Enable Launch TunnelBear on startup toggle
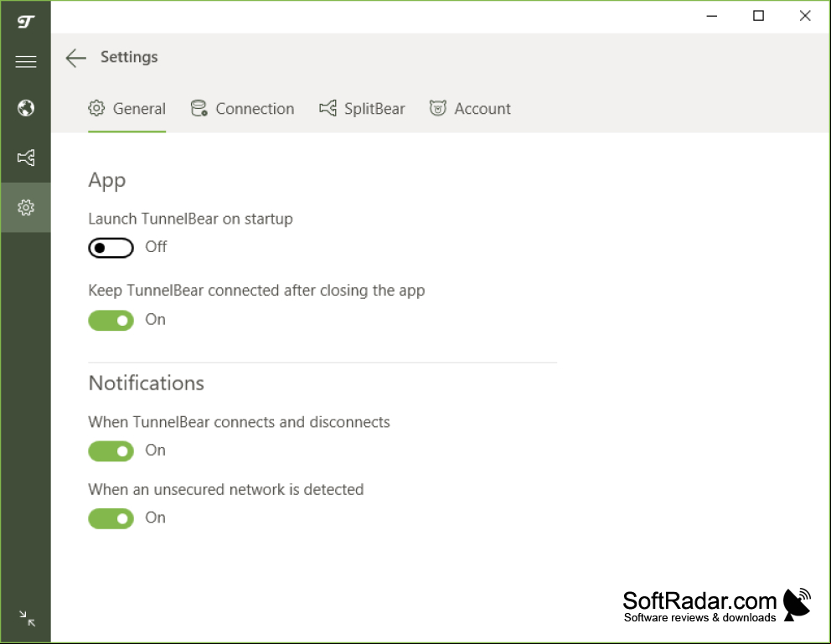Image resolution: width=831 pixels, height=644 pixels. 111,248
